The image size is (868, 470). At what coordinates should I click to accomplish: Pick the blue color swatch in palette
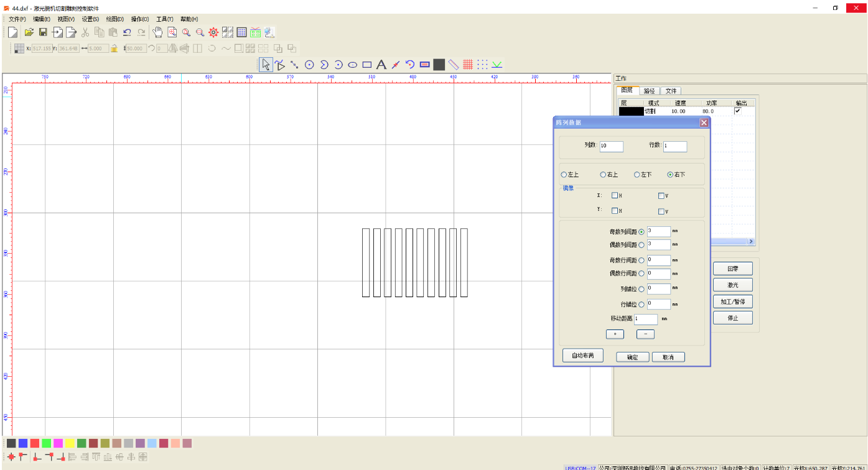23,443
